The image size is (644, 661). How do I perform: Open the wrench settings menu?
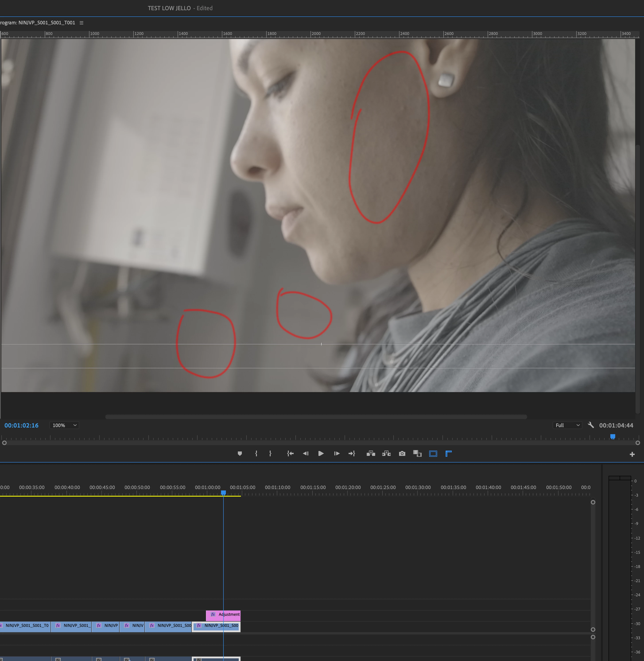[591, 425]
